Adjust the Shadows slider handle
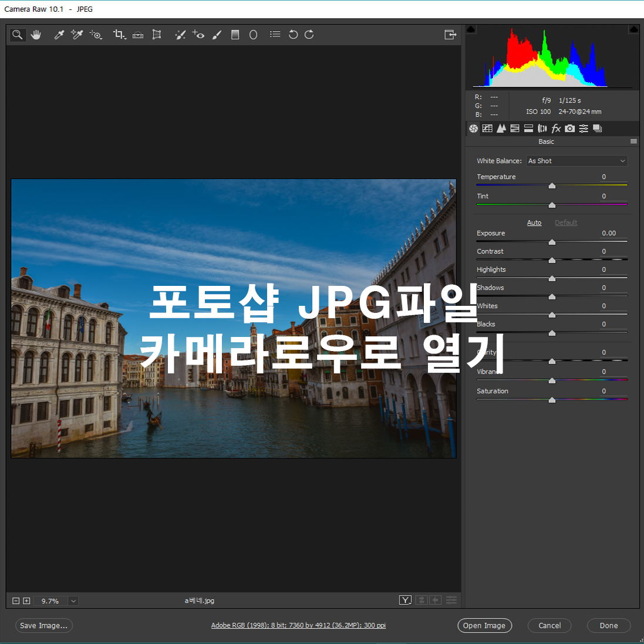 [552, 296]
